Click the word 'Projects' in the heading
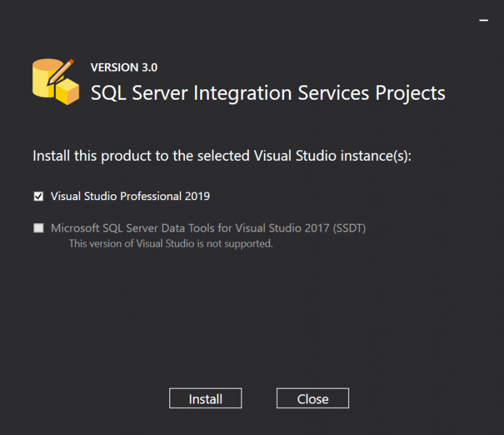Image resolution: width=504 pixels, height=435 pixels. (410, 93)
